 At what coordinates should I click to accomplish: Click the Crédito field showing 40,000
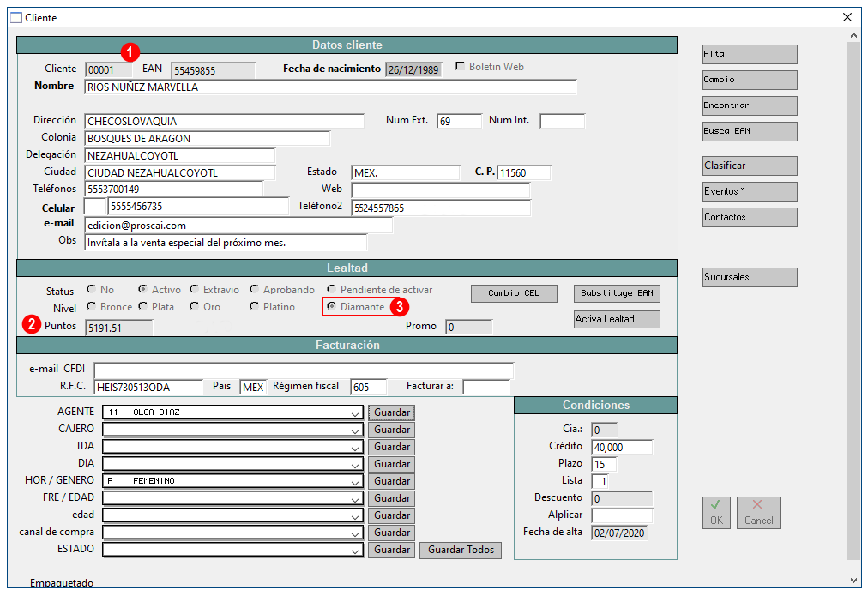pos(622,447)
